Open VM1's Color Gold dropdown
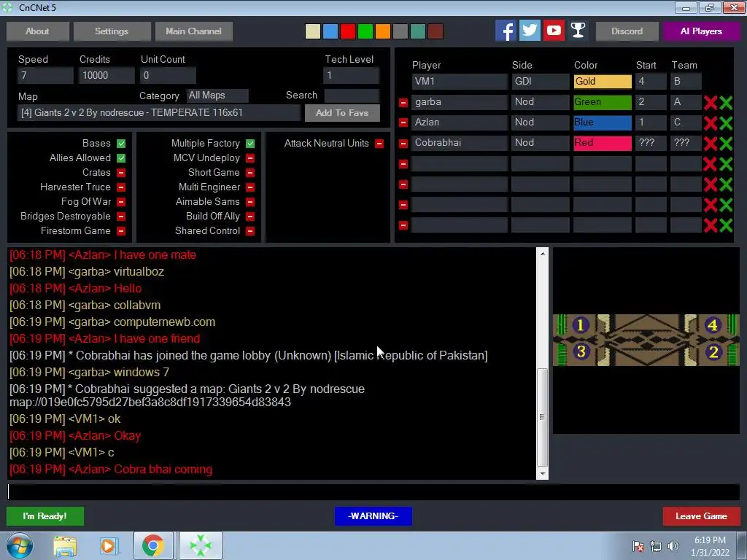This screenshot has width=747, height=560. tap(603, 82)
